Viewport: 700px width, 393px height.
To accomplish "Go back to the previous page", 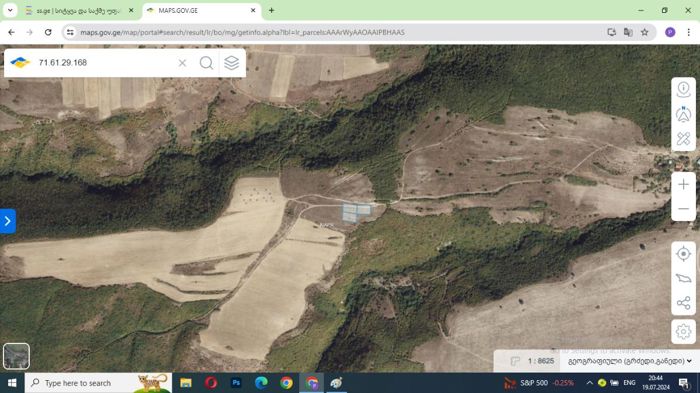I will point(12,32).
